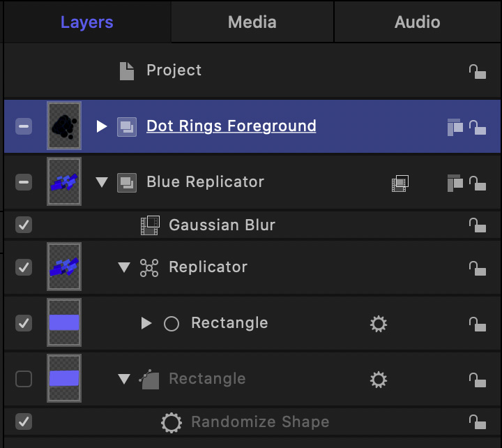Collapse the Replicator disclosure triangle
The height and width of the screenshot is (448, 502).
124,267
